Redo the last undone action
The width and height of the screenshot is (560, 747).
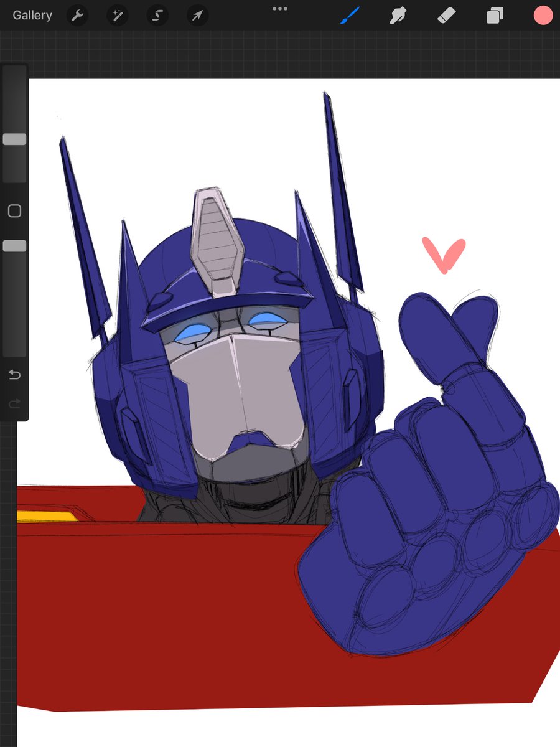click(x=14, y=405)
